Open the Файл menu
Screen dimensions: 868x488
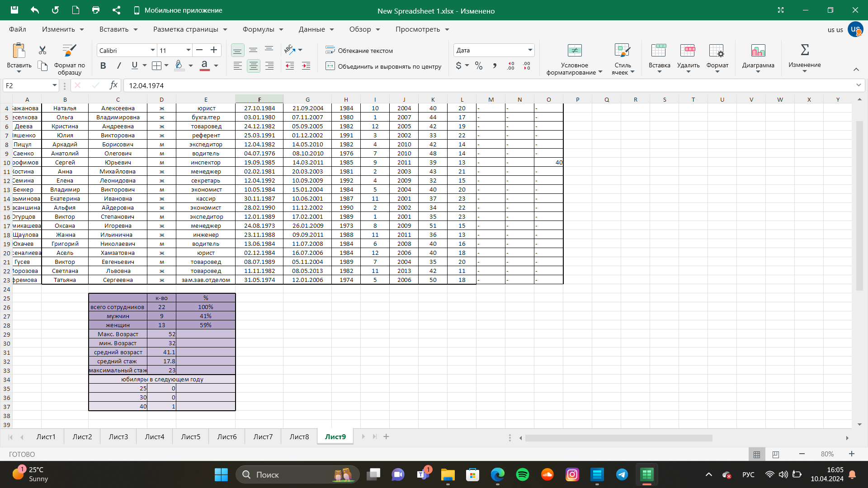pyautogui.click(x=18, y=29)
